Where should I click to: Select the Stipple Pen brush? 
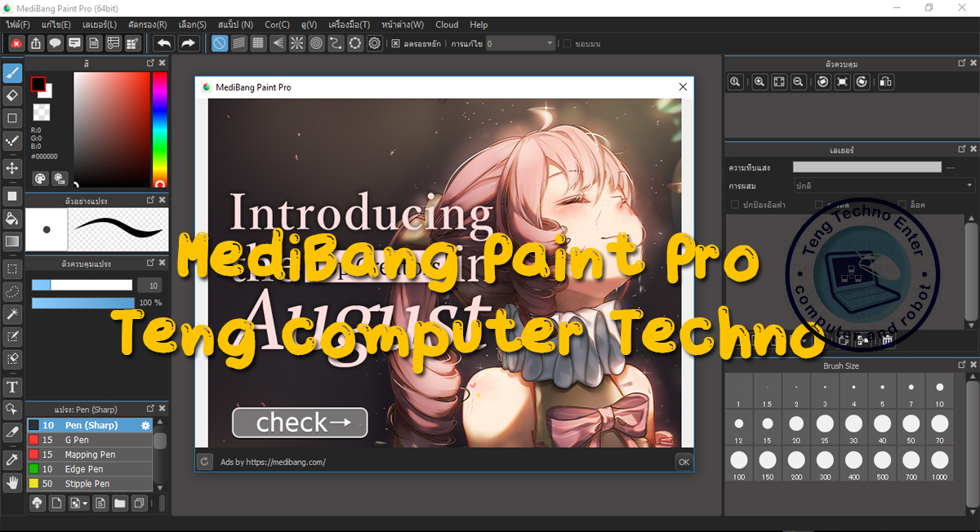click(90, 484)
